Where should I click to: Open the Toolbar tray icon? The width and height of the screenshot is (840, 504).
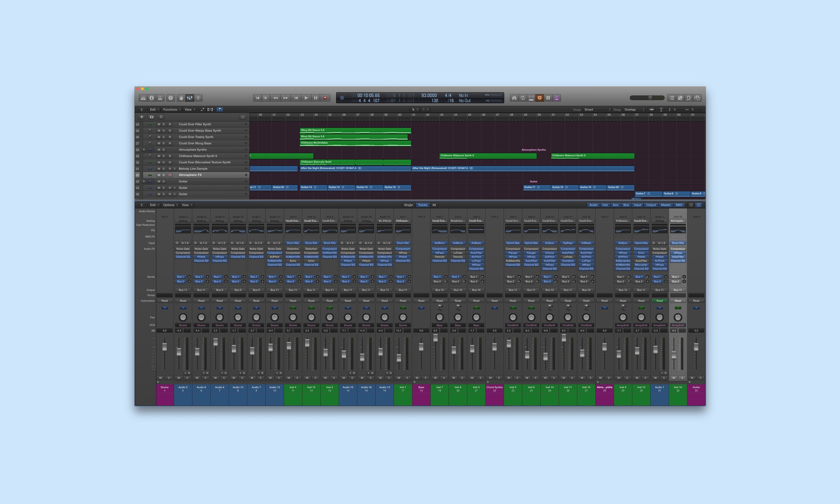coord(160,98)
